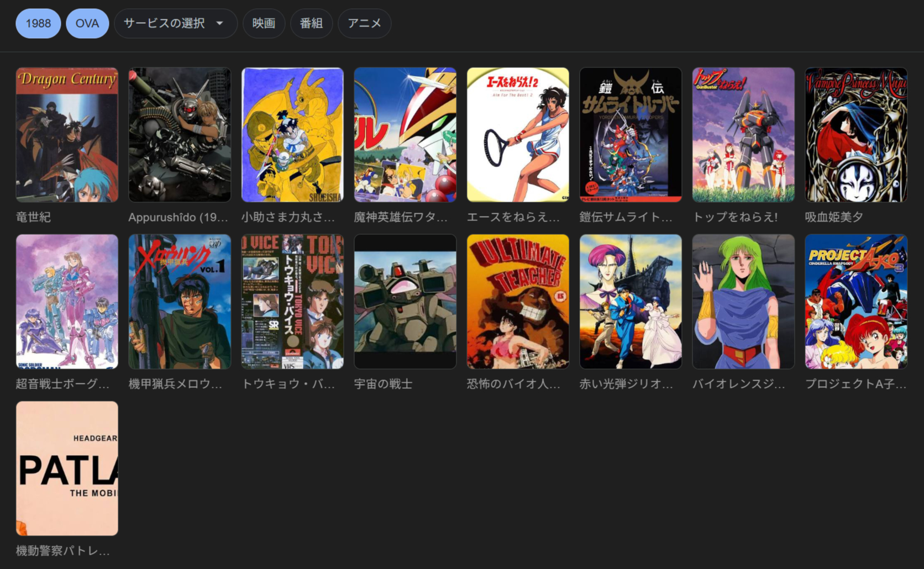
Task: Open the 鎧伝サムライトルーパー poster
Action: [x=631, y=135]
